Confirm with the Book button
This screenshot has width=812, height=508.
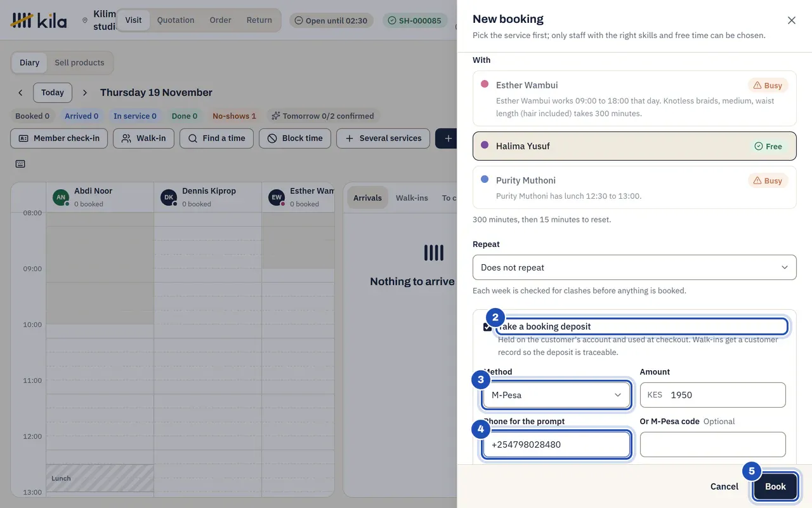coord(775,486)
